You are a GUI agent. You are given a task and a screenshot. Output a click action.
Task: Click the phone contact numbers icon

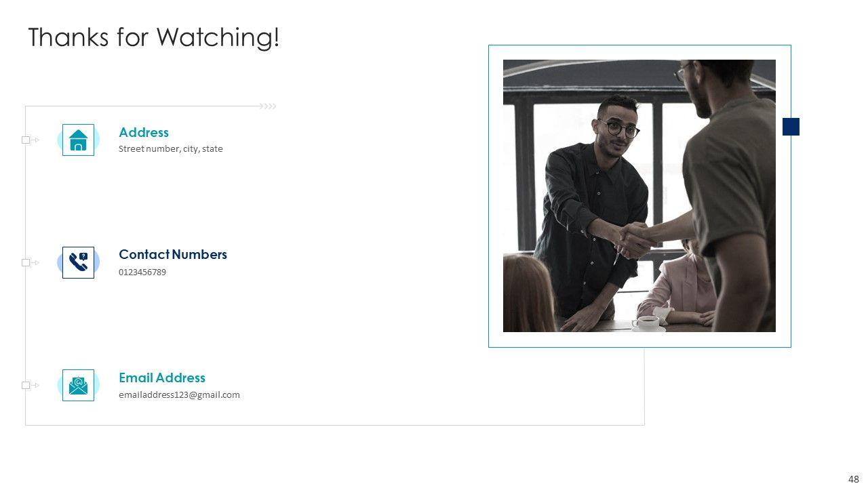(78, 262)
